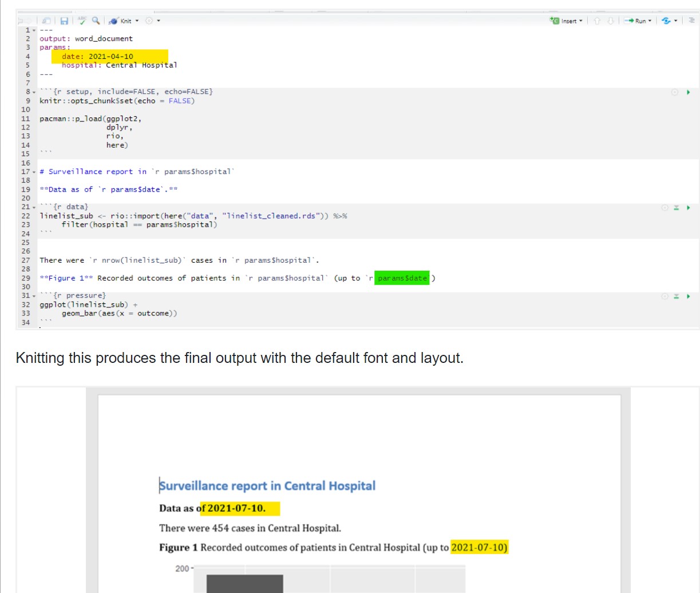Run the pressure chunk green arrow

point(689,295)
